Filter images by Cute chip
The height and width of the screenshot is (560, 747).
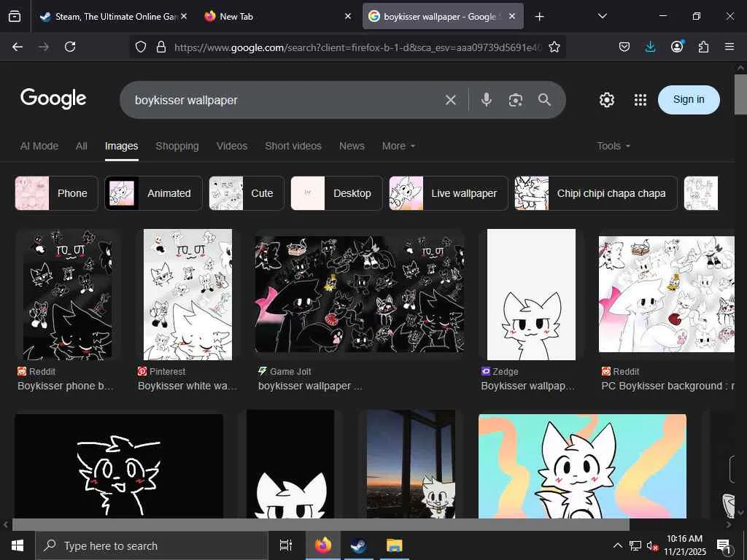[247, 193]
